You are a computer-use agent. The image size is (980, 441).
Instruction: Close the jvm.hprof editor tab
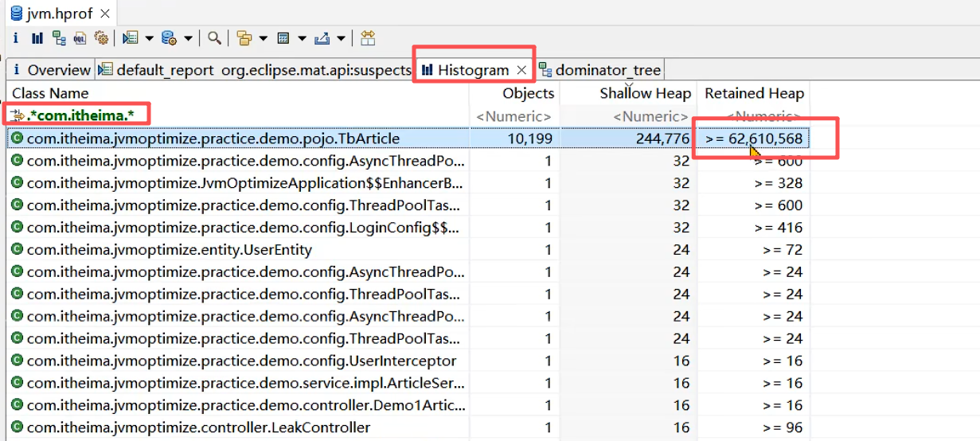point(105,14)
